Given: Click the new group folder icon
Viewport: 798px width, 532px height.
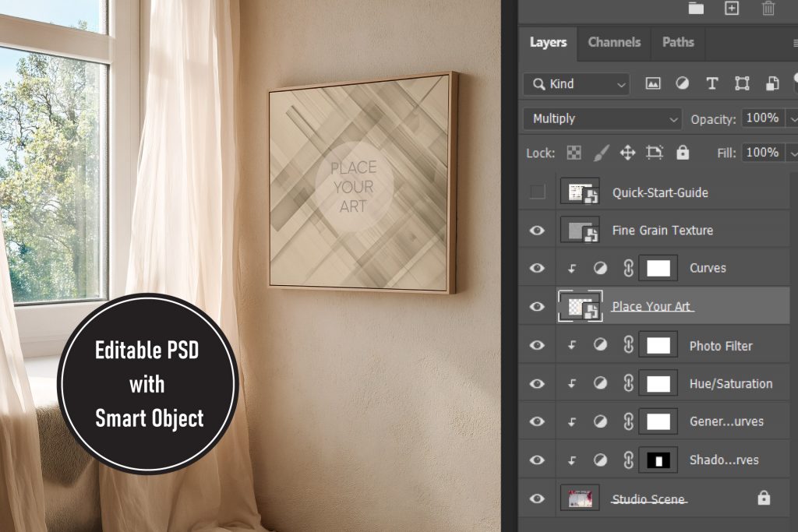Looking at the screenshot, I should (x=696, y=8).
